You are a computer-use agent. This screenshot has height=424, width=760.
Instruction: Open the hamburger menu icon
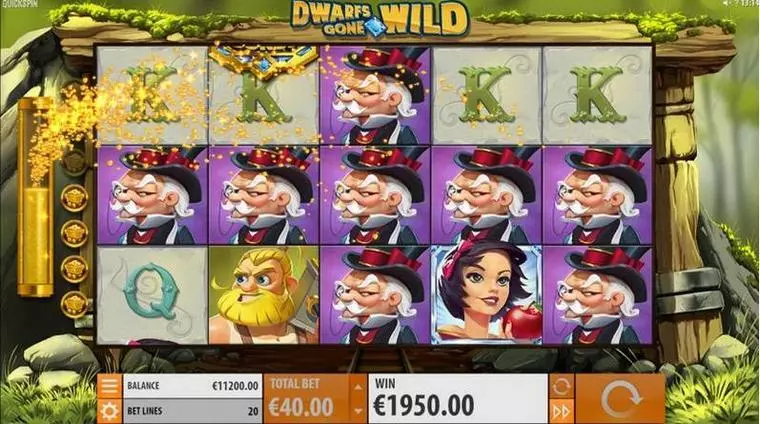point(110,386)
